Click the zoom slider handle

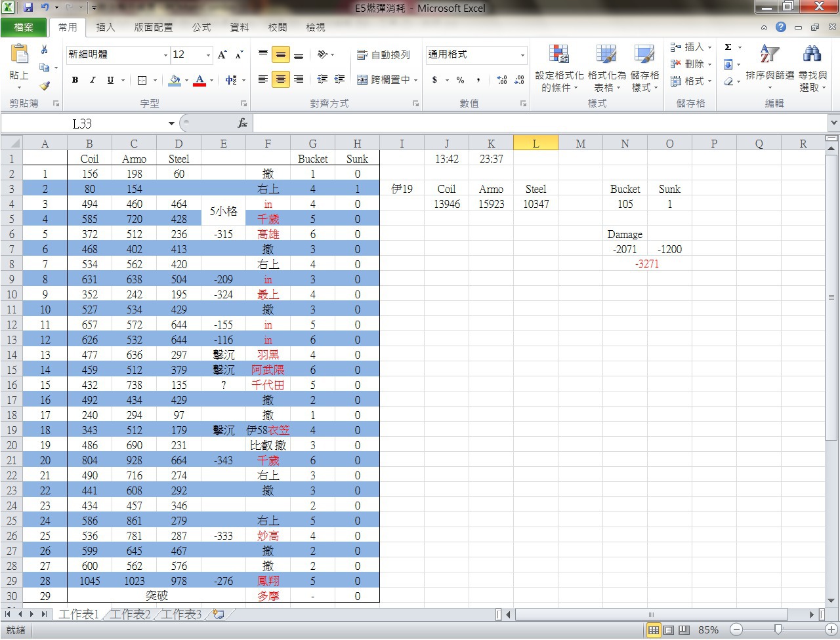778,630
